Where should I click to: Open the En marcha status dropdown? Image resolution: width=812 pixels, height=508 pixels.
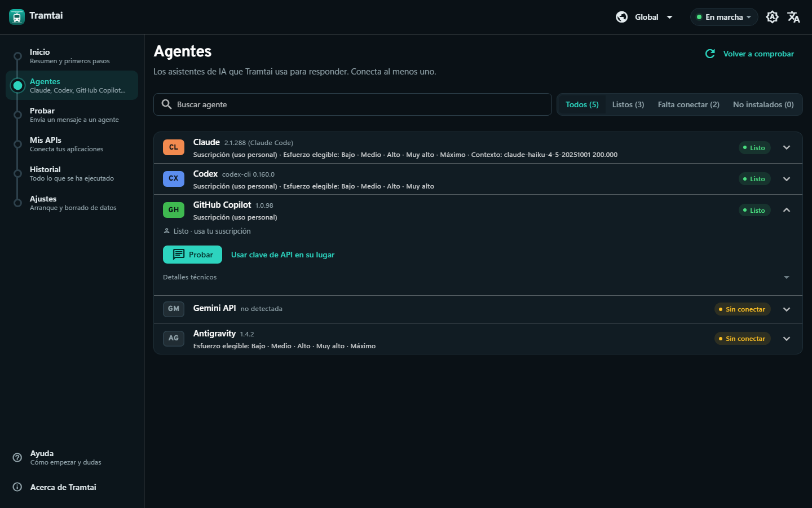tap(724, 17)
